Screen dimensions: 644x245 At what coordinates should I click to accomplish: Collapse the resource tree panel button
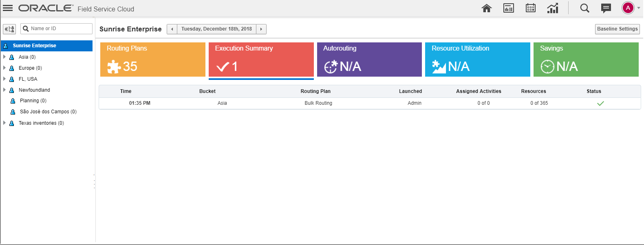(x=9, y=29)
